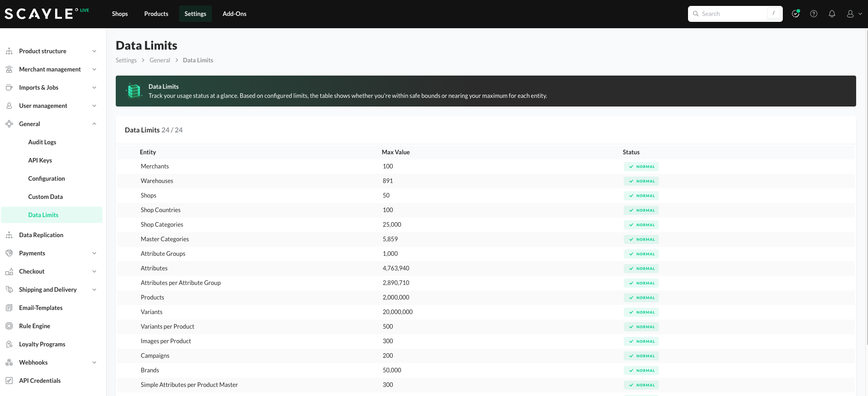Click the Rule Engine sidebar icon
The height and width of the screenshot is (396, 868).
pos(9,326)
